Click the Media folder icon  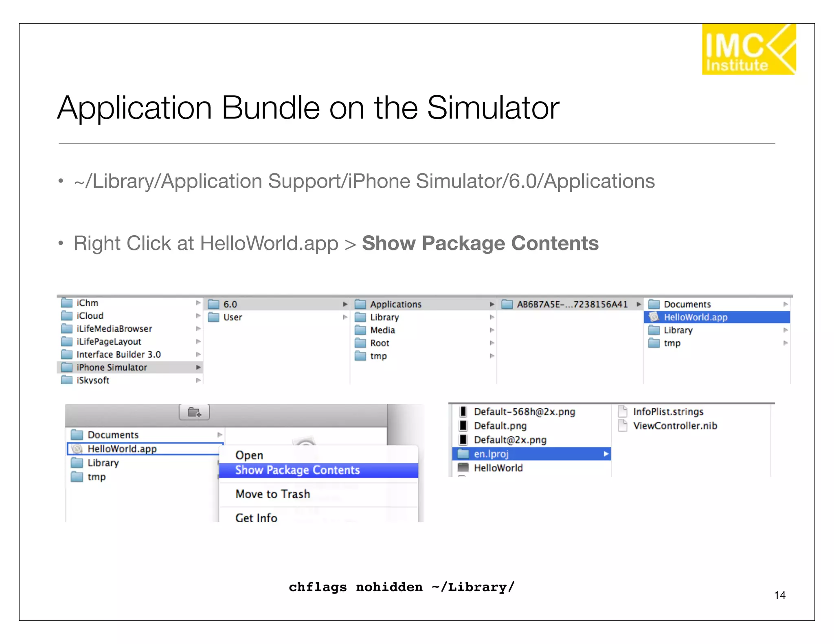(360, 330)
